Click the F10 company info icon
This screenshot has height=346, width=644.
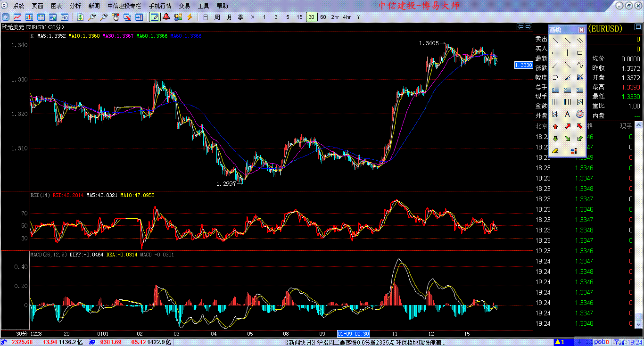[x=64, y=17]
